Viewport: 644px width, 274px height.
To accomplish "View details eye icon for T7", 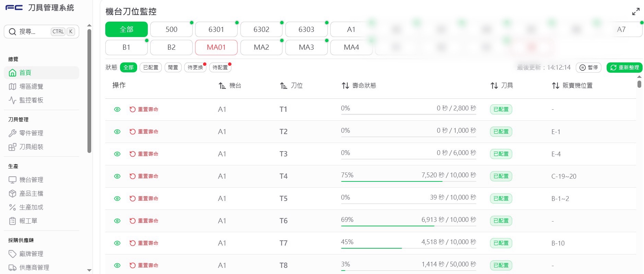I will click(117, 243).
